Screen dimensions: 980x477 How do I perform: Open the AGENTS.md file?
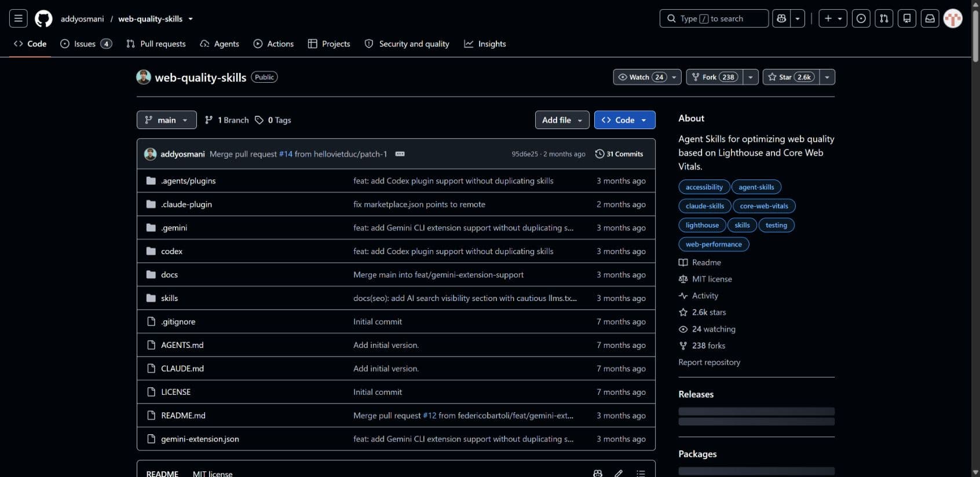[x=182, y=345]
